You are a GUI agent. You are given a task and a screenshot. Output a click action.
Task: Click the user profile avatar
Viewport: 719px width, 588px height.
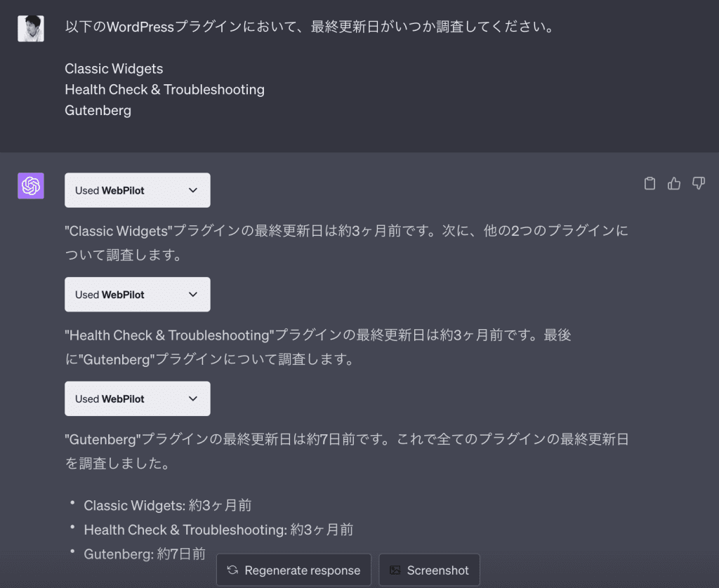pyautogui.click(x=31, y=28)
